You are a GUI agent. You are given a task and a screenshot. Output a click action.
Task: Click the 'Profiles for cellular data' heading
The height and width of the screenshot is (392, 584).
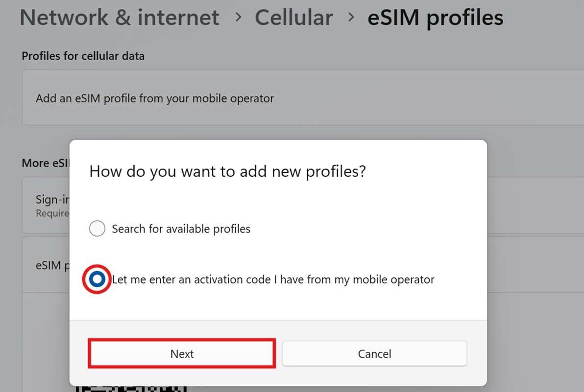tap(83, 56)
